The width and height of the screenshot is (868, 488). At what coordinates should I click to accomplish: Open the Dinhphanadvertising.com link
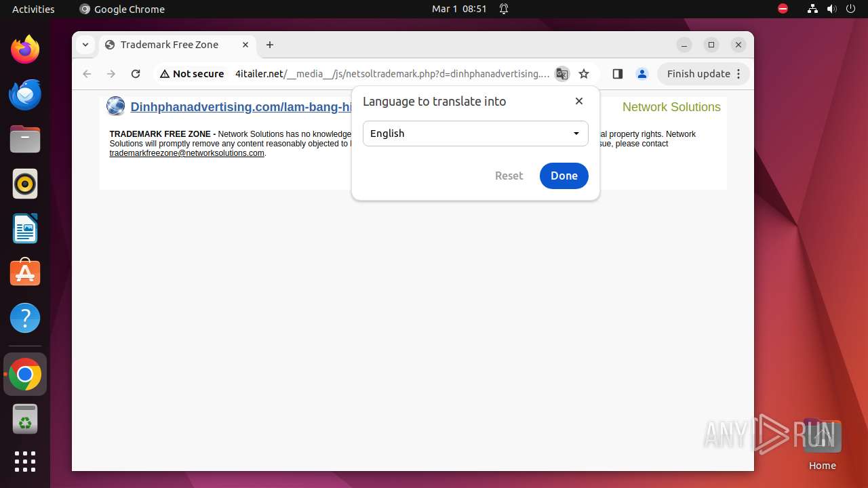click(x=241, y=107)
